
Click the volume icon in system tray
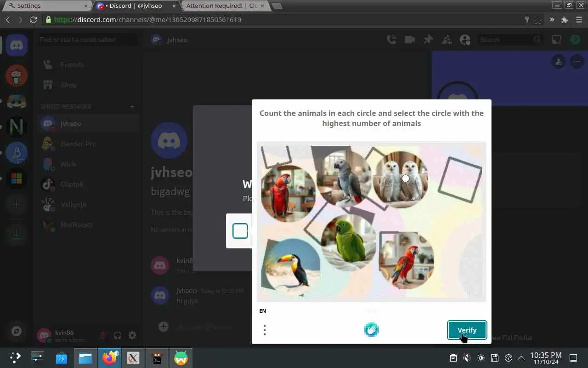coord(467,358)
